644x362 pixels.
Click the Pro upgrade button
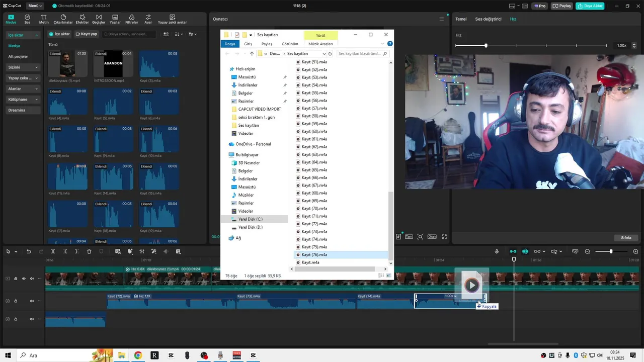tap(540, 6)
